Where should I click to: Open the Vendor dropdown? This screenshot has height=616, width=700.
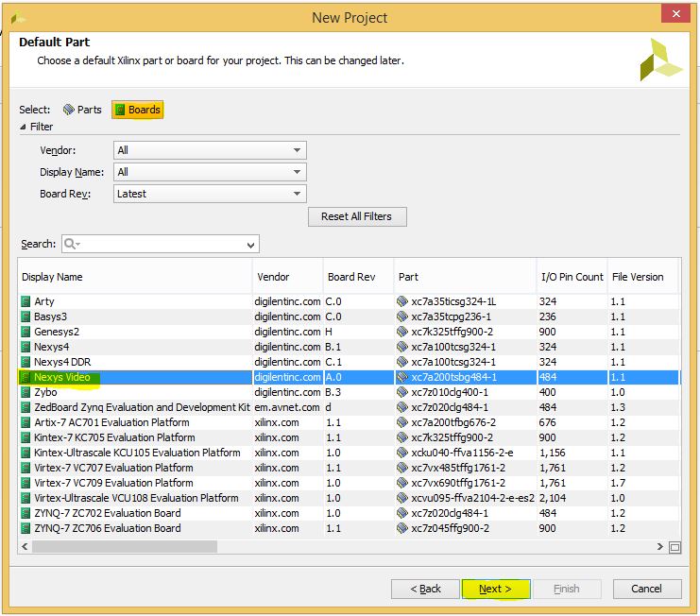[x=210, y=150]
